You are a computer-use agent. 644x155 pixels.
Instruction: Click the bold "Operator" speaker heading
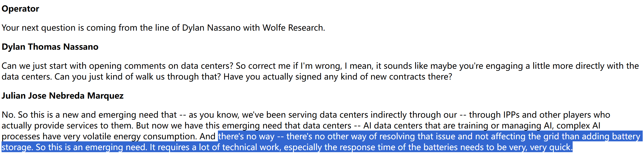(x=20, y=9)
